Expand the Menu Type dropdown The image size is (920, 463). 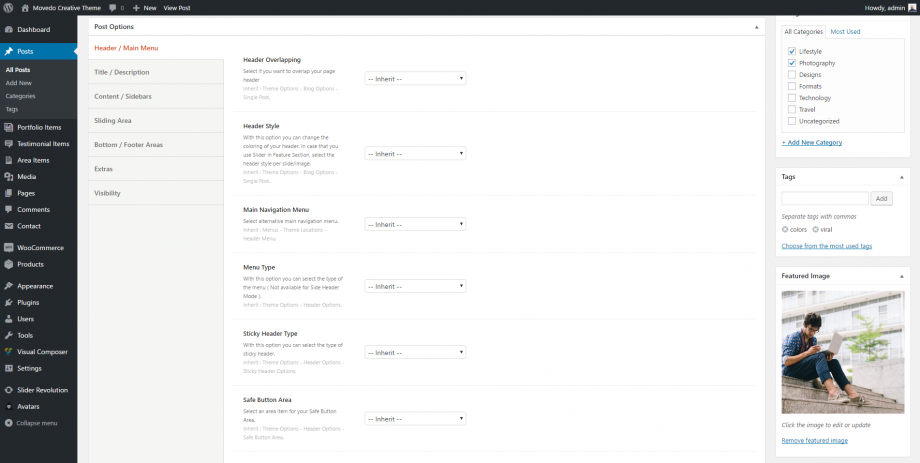point(415,286)
